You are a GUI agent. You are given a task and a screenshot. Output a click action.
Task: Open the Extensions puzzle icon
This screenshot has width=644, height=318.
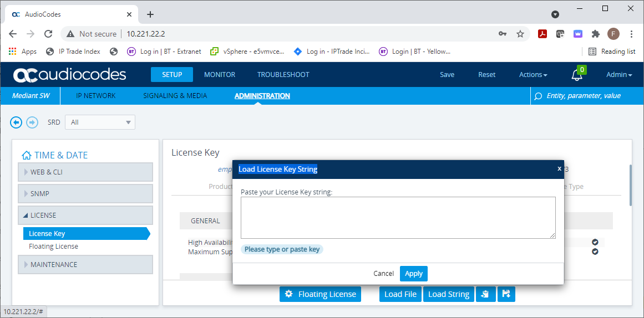[x=596, y=34]
